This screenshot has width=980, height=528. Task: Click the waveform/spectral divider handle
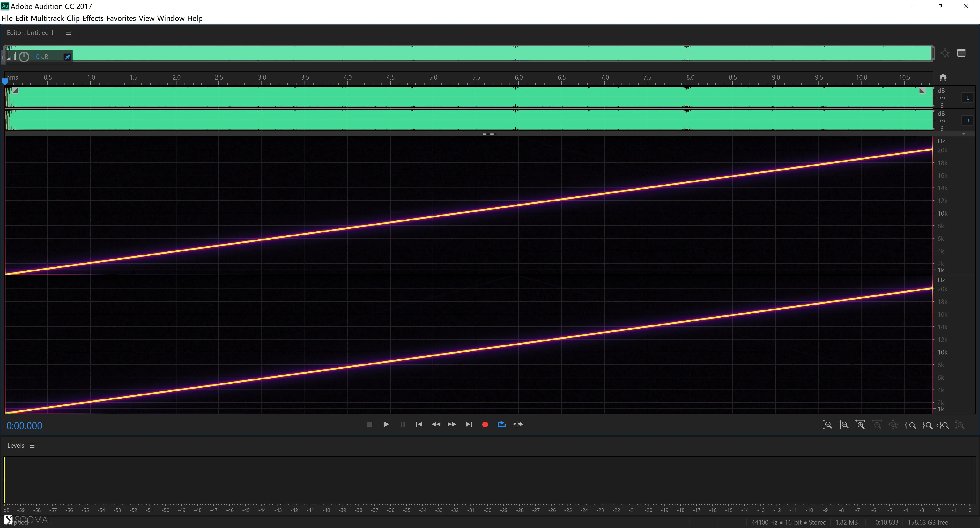point(490,134)
